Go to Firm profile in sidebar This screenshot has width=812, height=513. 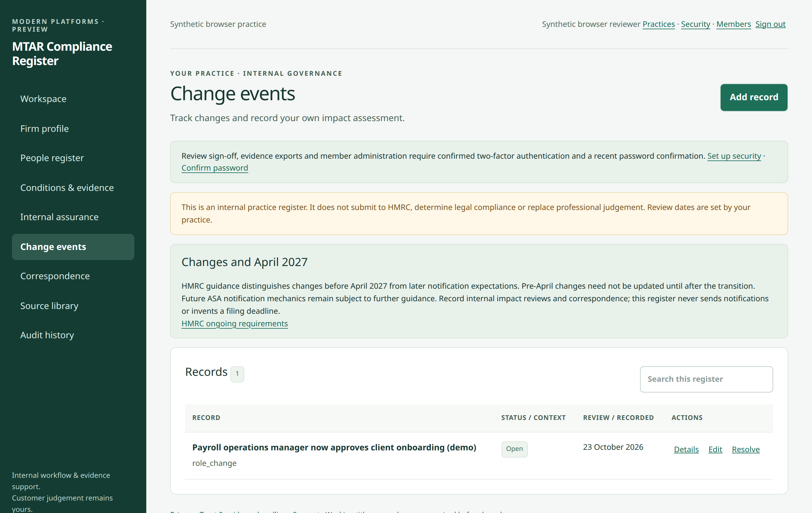click(73, 128)
